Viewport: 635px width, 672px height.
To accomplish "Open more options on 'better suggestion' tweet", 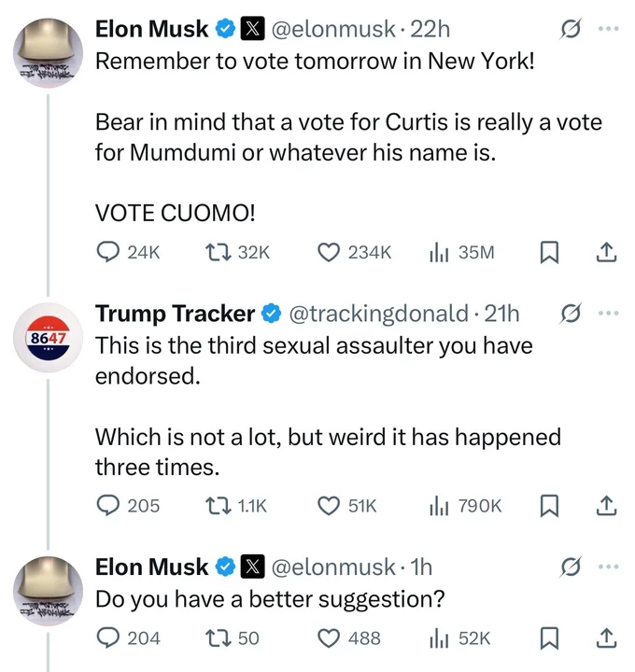I will click(x=608, y=567).
